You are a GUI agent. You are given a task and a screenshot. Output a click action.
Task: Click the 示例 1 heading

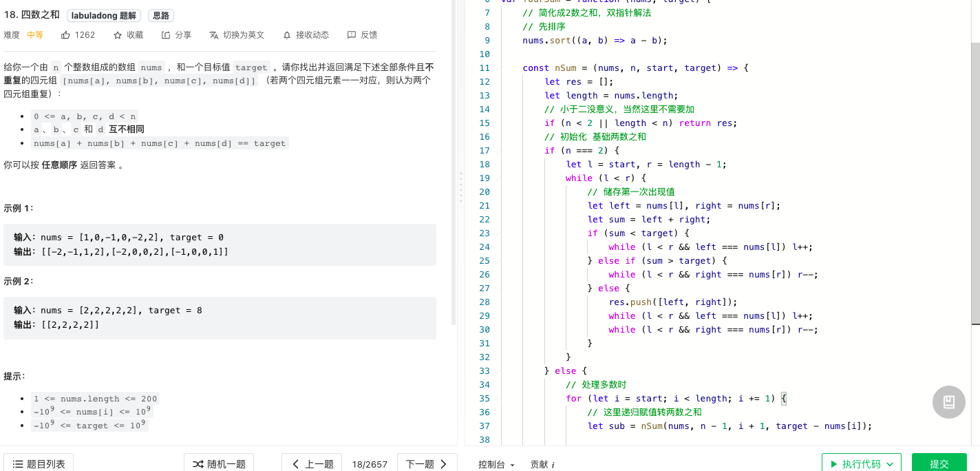coord(19,208)
